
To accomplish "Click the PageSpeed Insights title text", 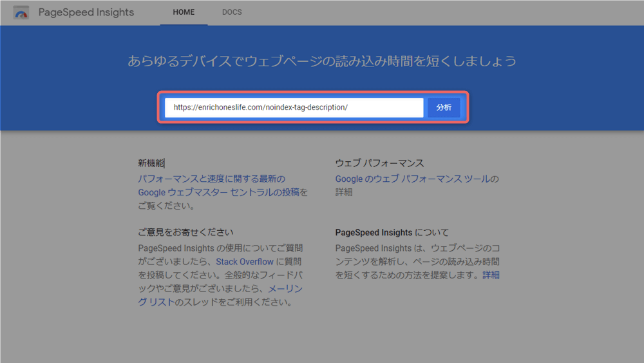I will click(x=86, y=12).
